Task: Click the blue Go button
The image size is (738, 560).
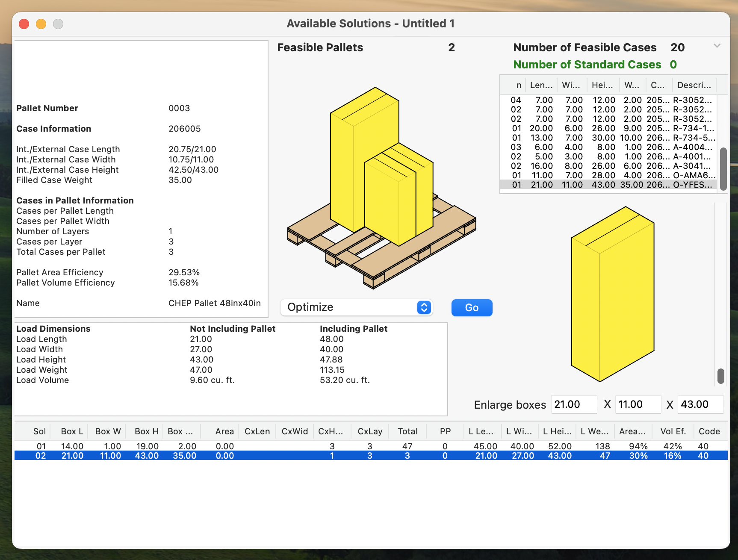Action: coord(472,308)
